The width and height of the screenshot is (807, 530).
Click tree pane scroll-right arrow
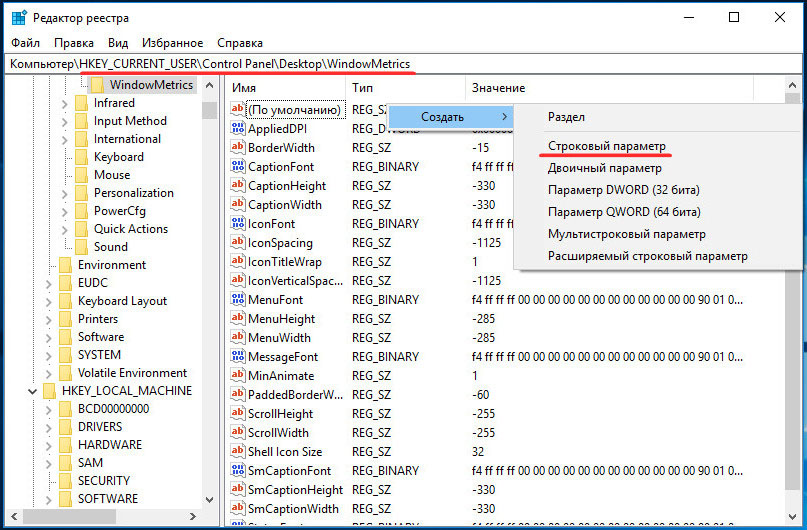[x=193, y=516]
